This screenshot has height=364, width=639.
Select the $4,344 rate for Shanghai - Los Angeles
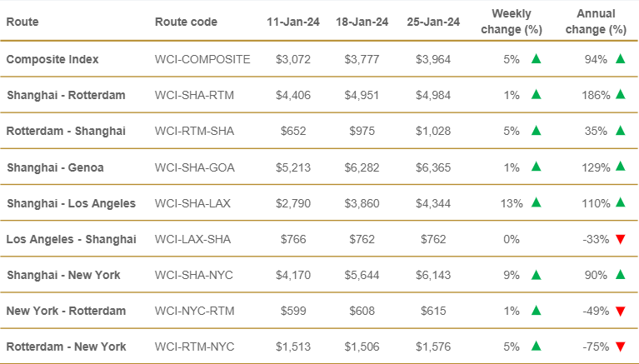(x=433, y=203)
